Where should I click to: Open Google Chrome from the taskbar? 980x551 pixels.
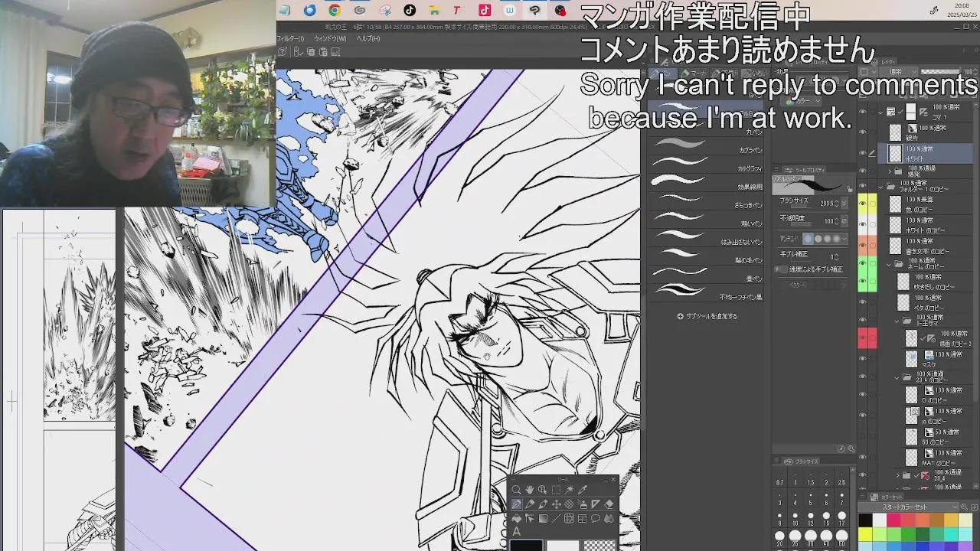point(335,10)
